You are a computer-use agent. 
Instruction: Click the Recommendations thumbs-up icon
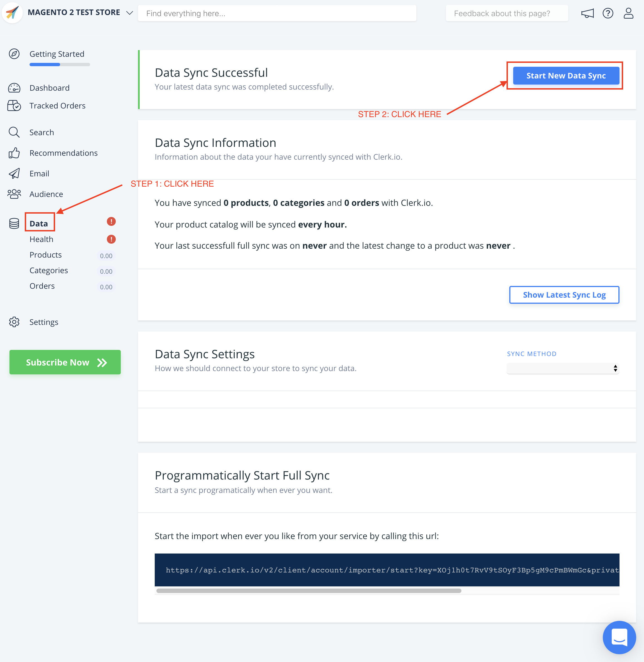click(14, 153)
